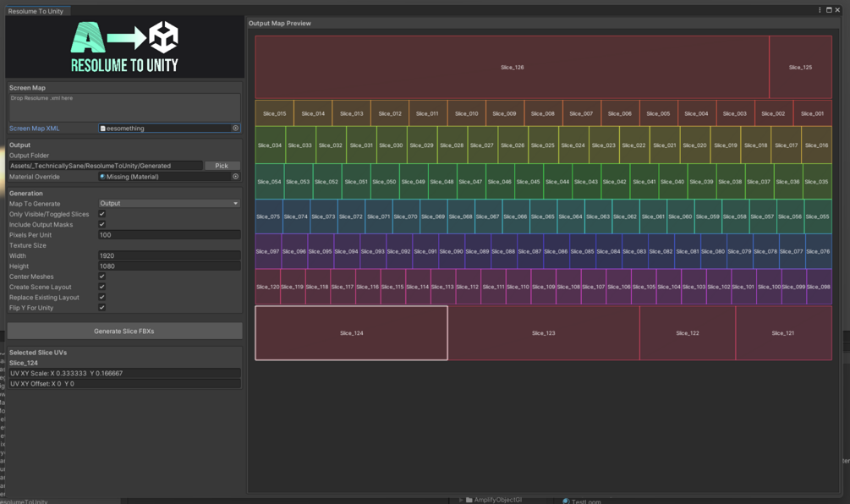Click the texture Width field

pos(169,255)
